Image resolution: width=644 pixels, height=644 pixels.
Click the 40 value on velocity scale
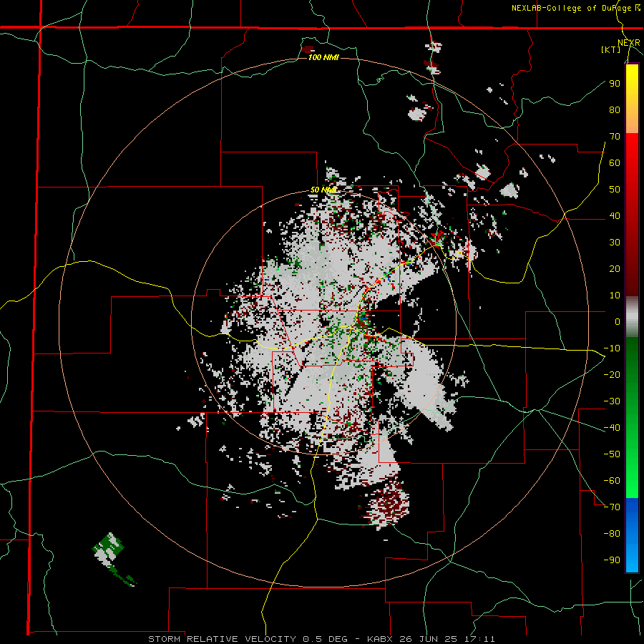pos(615,215)
